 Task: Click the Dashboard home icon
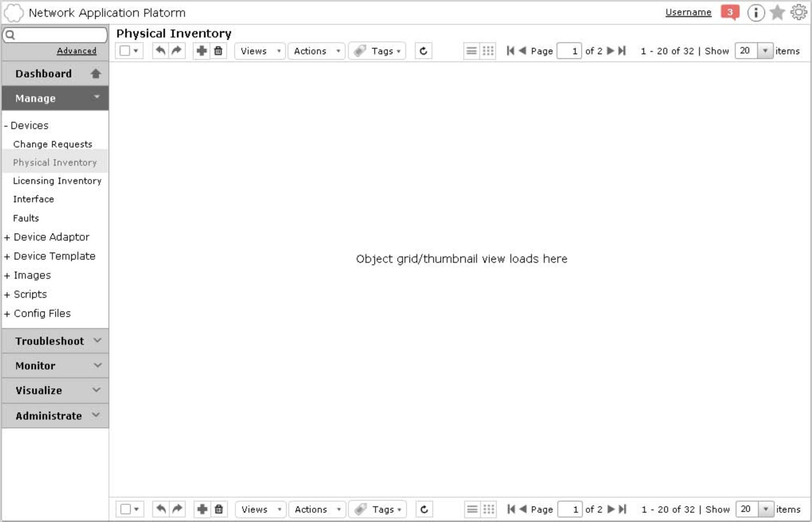[x=96, y=73]
